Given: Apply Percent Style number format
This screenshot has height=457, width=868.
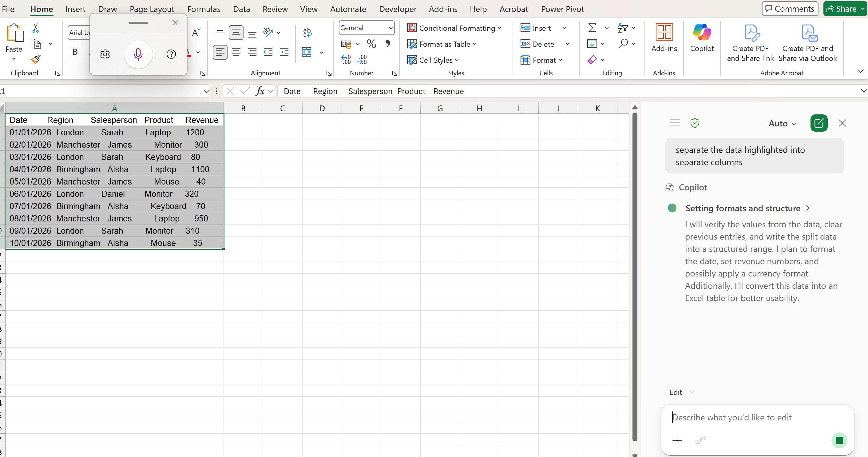Looking at the screenshot, I should (x=371, y=44).
